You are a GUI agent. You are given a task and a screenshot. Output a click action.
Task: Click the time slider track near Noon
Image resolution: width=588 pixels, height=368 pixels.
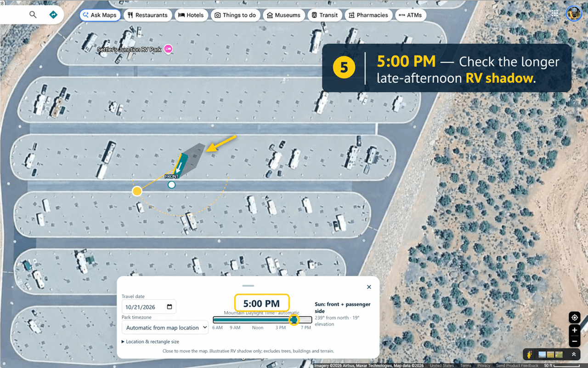(x=258, y=320)
